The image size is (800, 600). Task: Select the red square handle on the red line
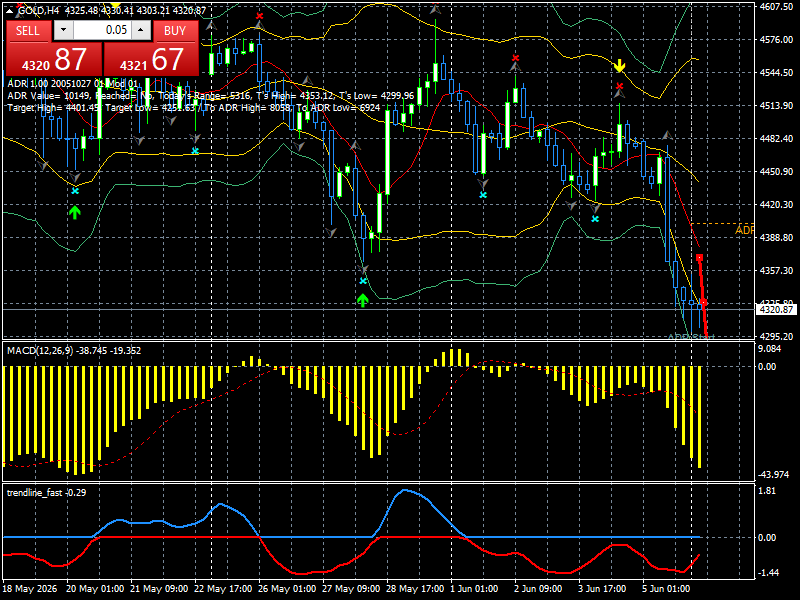699,258
